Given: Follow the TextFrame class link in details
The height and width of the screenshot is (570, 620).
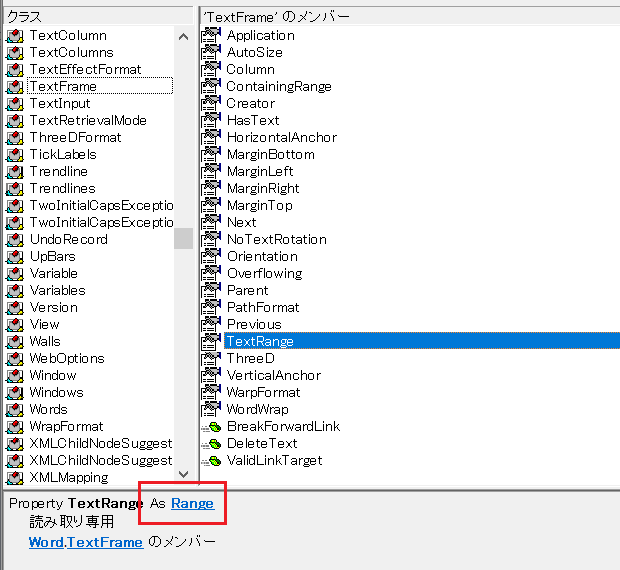Looking at the screenshot, I should click(105, 542).
